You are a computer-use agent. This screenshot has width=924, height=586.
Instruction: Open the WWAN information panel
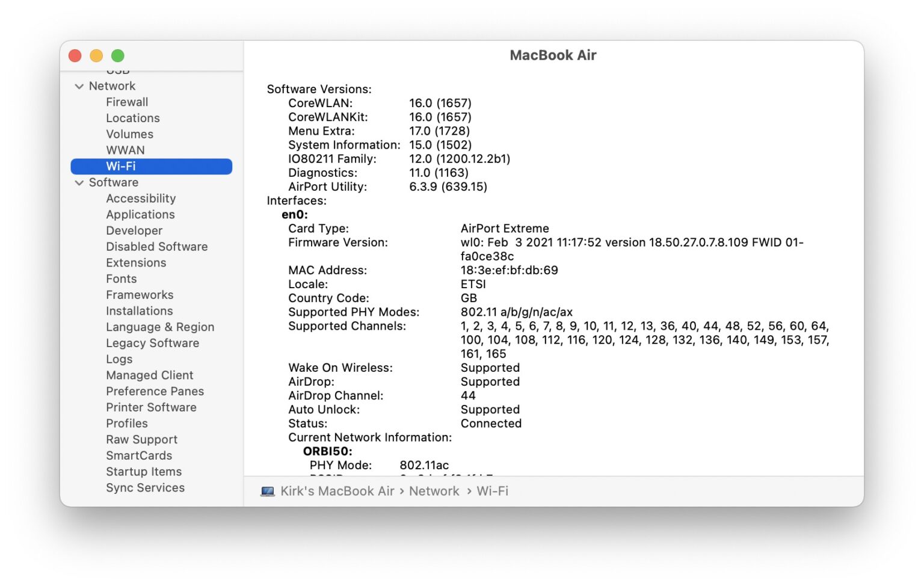[x=125, y=150]
